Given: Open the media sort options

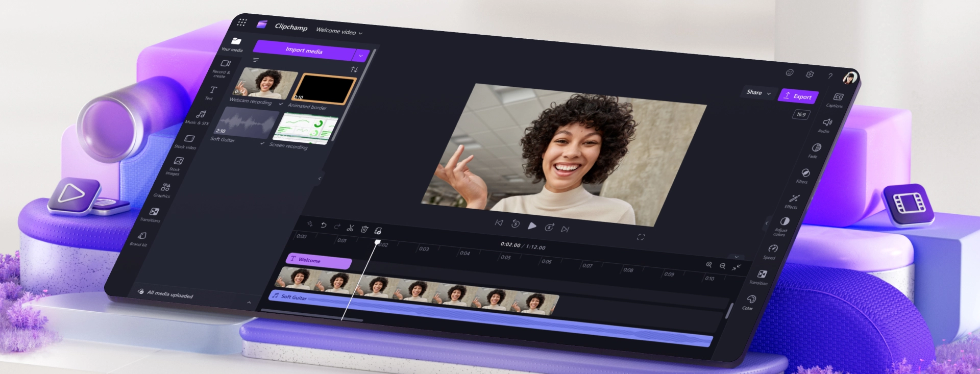Looking at the screenshot, I should coord(354,69).
